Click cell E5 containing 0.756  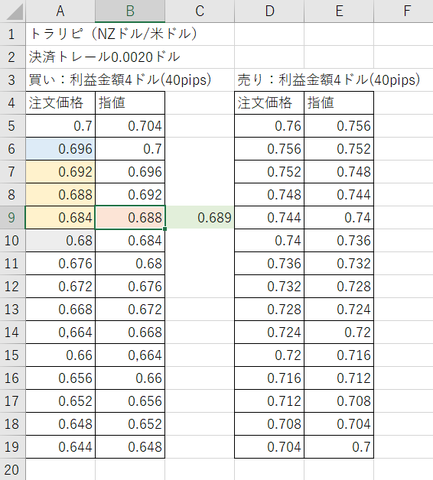coord(339,126)
